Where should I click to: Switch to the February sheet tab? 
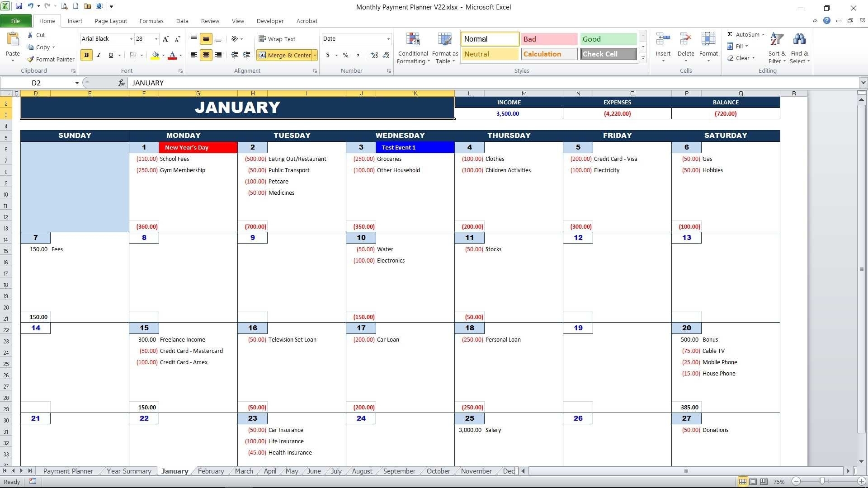[210, 471]
